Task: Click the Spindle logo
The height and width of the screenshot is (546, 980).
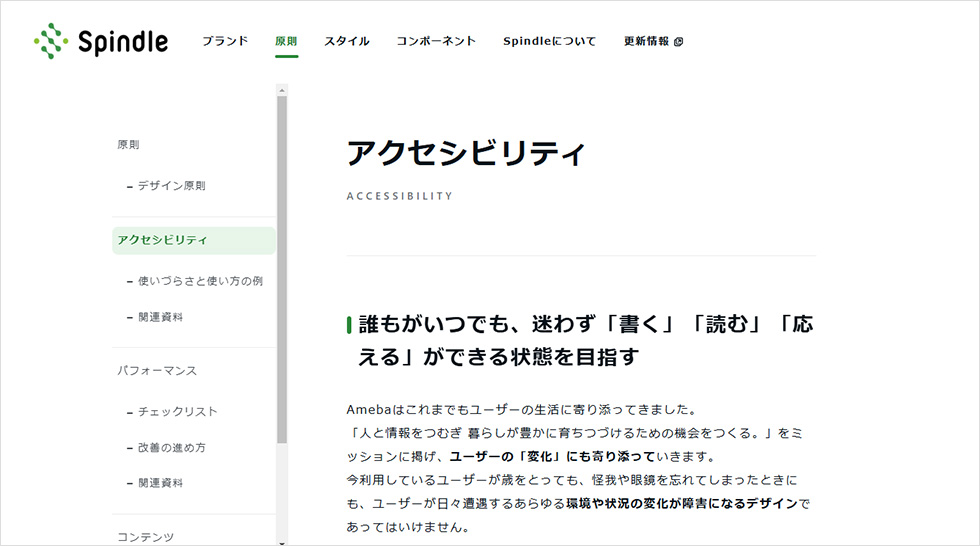Action: [101, 41]
